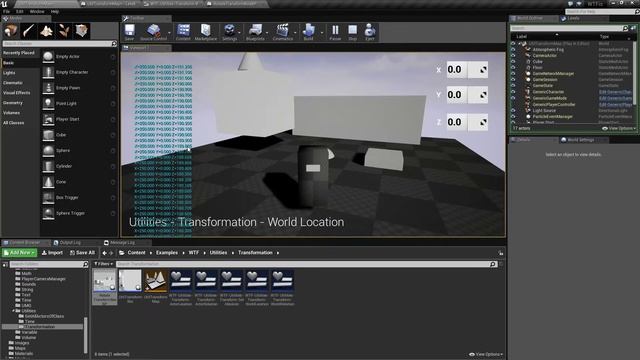Toggle visibility of Cube actor in outliner

[x=513, y=62]
